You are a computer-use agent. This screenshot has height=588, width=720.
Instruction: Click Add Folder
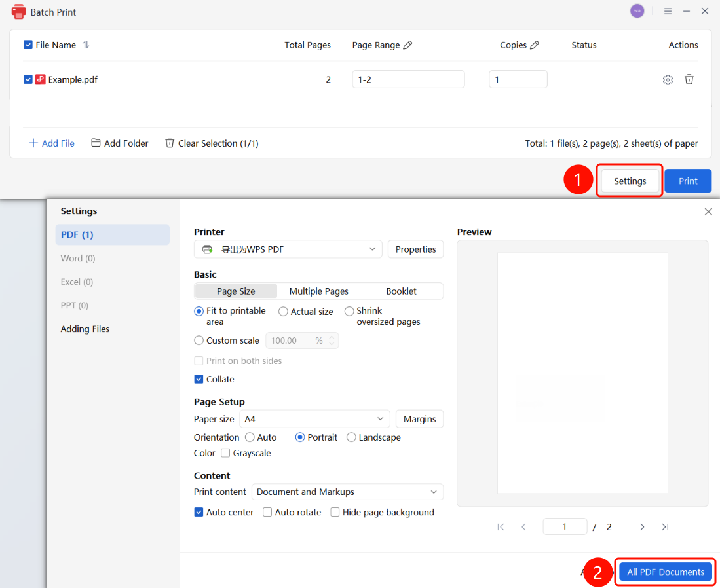tap(120, 143)
